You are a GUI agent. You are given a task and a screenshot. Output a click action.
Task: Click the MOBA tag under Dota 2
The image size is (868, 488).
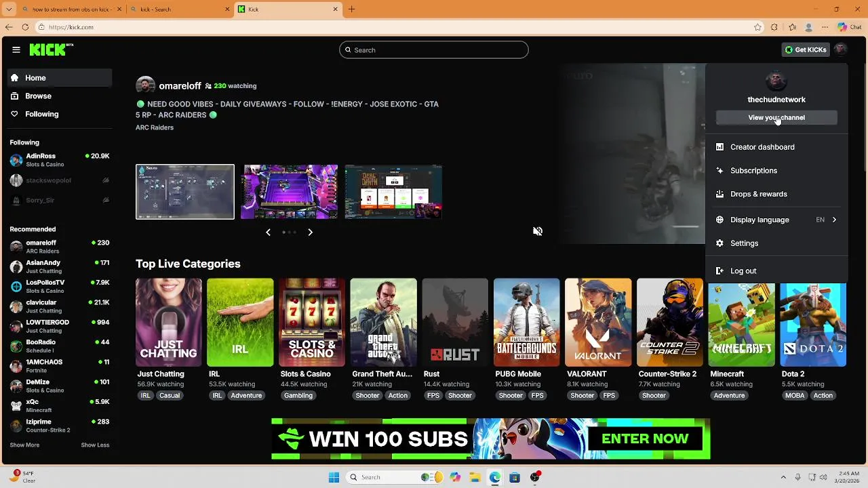795,396
